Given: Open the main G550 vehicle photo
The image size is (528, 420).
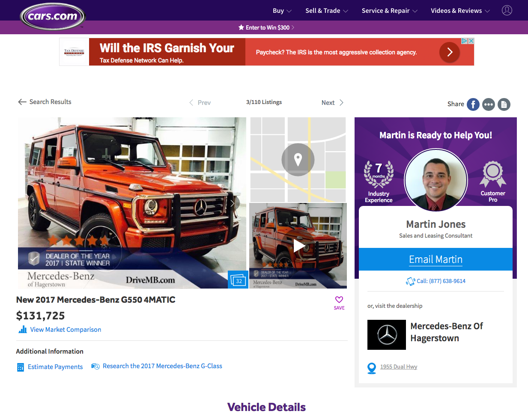Looking at the screenshot, I should pos(132,203).
